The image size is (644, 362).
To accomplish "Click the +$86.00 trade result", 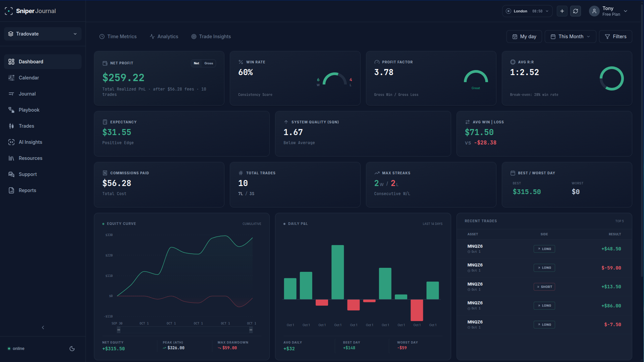I will [611, 306].
